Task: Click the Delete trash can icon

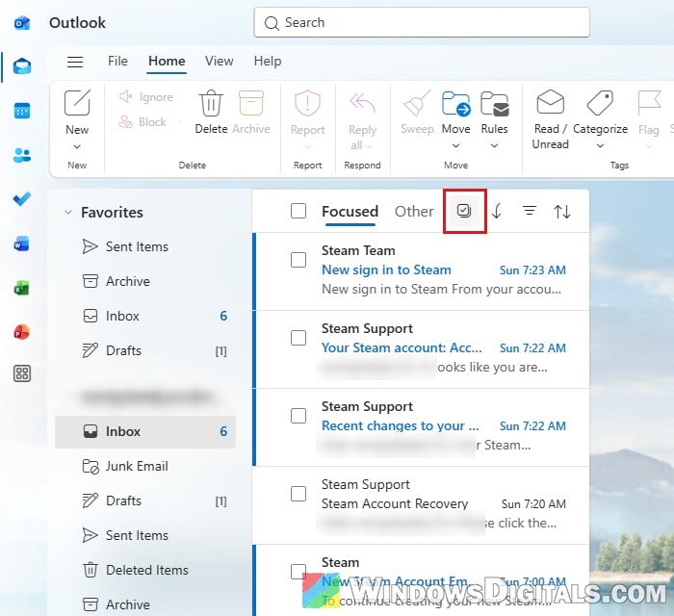Action: click(211, 103)
